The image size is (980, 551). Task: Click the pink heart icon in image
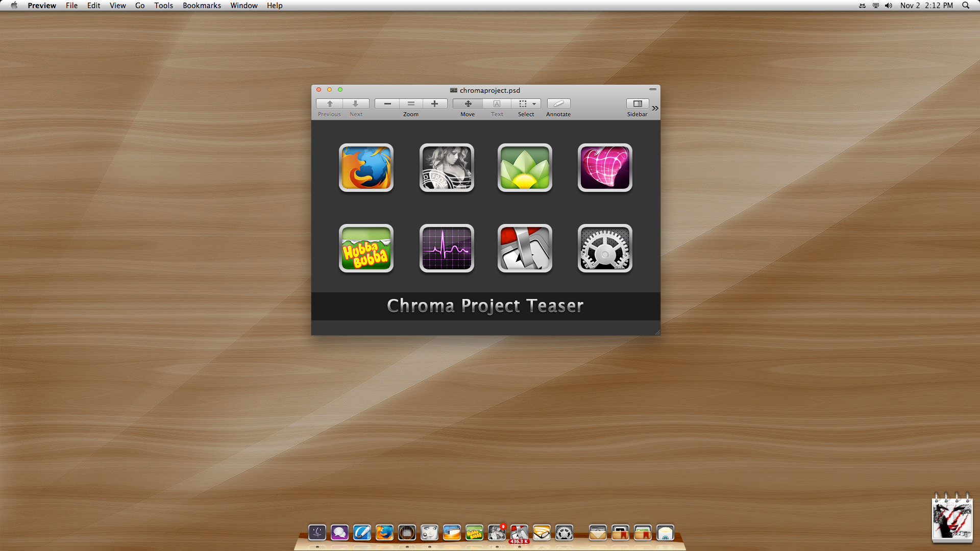pyautogui.click(x=605, y=168)
